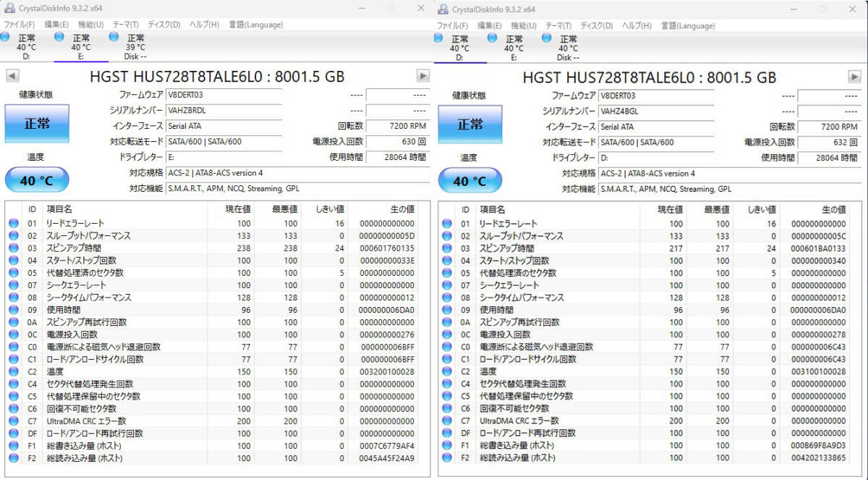This screenshot has height=480, width=868.
Task: Open the ディスク(D) menu in the right window
Action: point(597,26)
